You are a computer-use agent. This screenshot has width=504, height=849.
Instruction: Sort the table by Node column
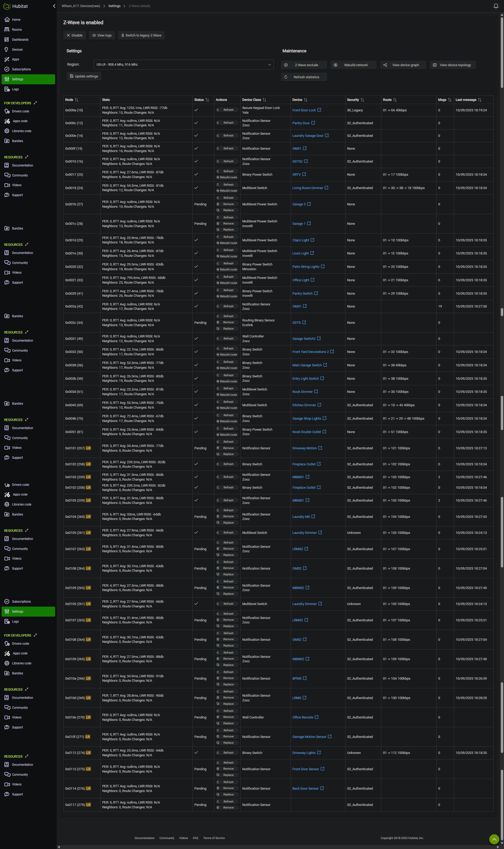pyautogui.click(x=76, y=100)
